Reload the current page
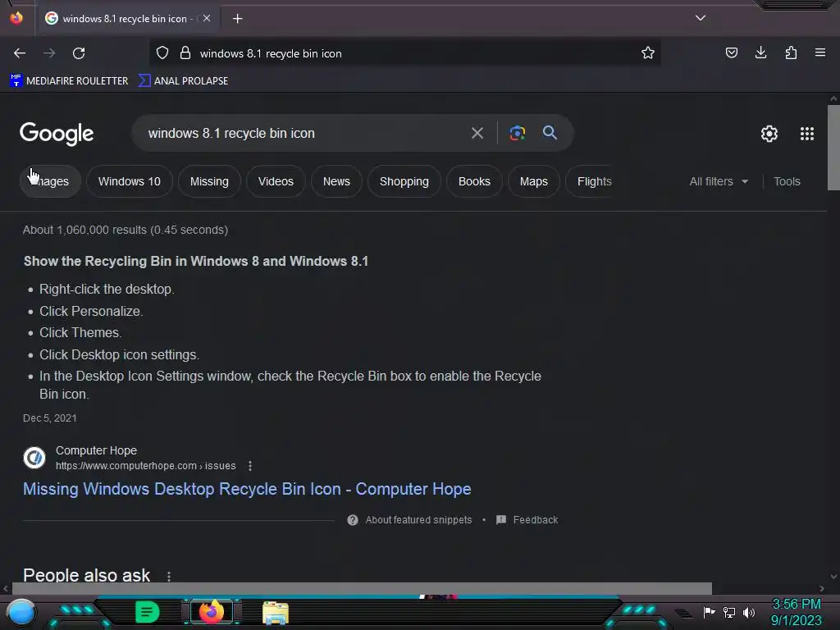The image size is (840, 630). [x=79, y=53]
